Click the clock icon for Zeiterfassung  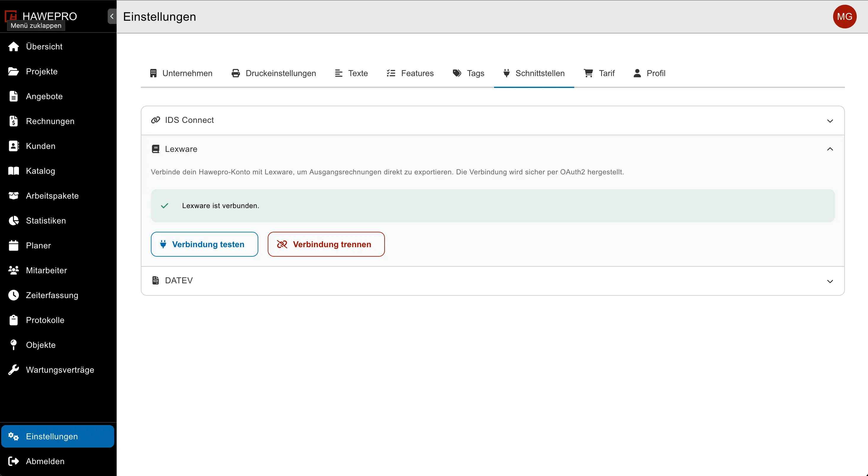tap(14, 295)
